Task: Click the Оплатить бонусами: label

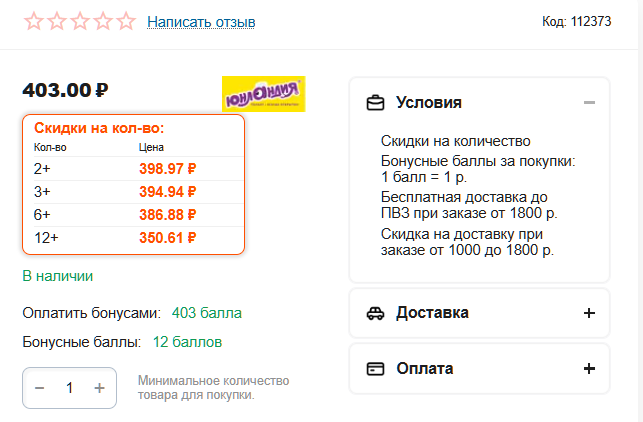Action: (x=91, y=313)
